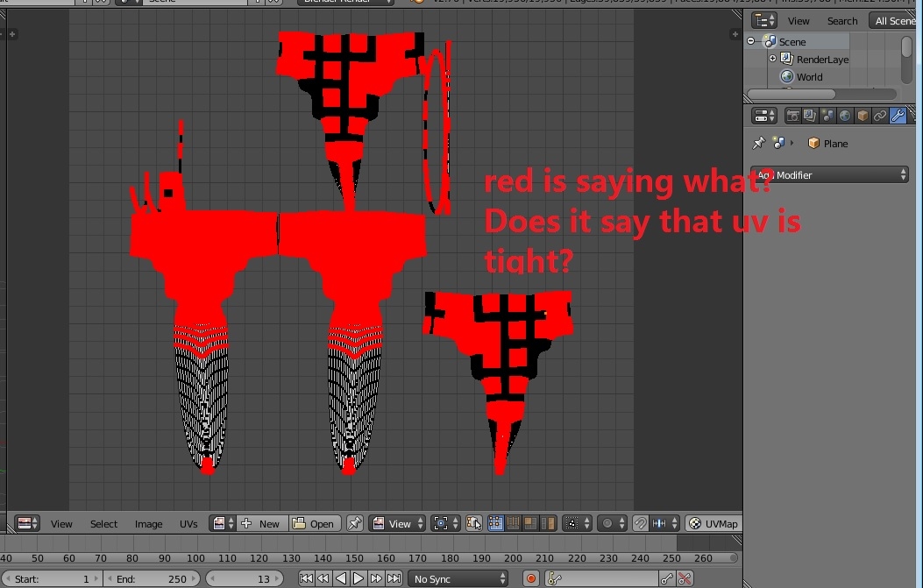
Task: Enable island selection mode in UV editor
Action: click(x=548, y=523)
